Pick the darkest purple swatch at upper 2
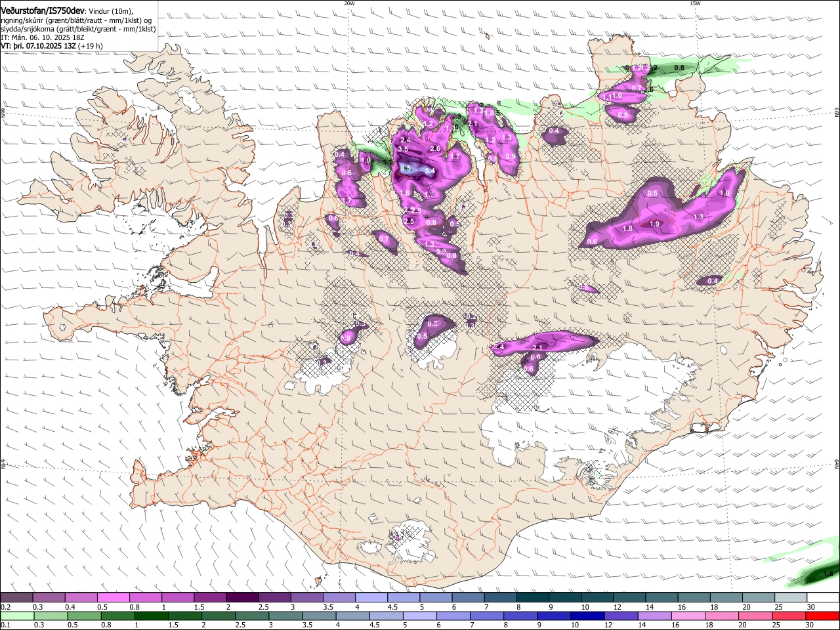The width and height of the screenshot is (840, 630). coord(242,598)
